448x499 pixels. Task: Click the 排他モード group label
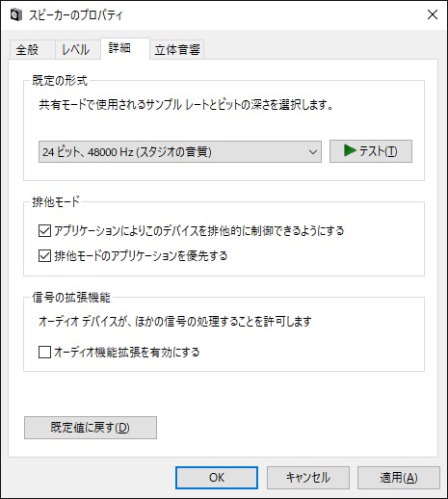[x=56, y=202]
